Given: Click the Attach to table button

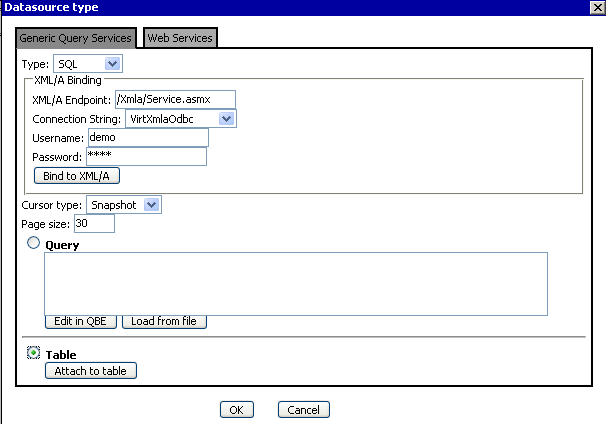Looking at the screenshot, I should point(90,371).
